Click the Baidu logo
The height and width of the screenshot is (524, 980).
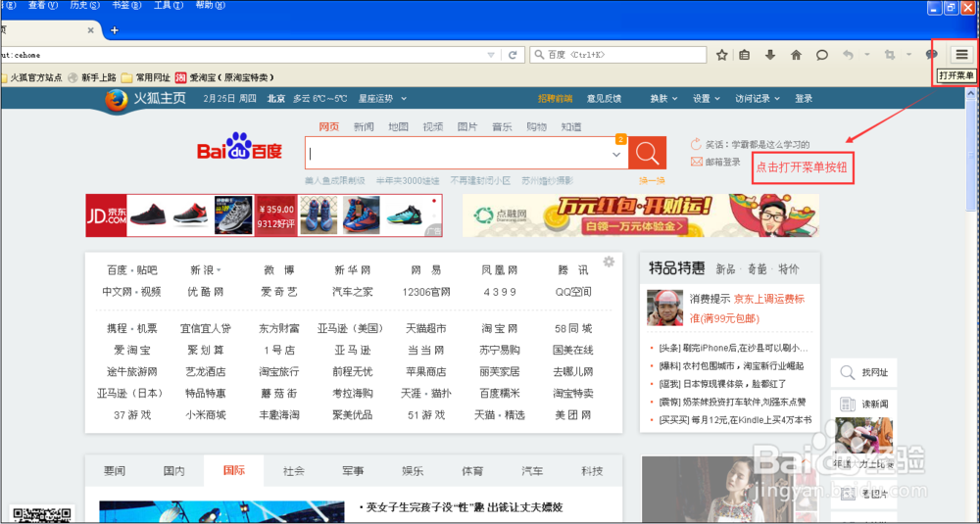coord(239,147)
